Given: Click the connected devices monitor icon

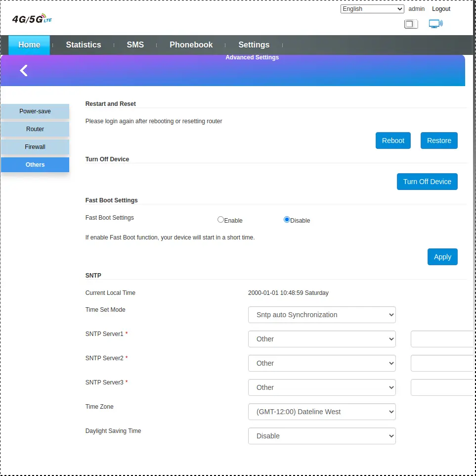Looking at the screenshot, I should (x=435, y=24).
